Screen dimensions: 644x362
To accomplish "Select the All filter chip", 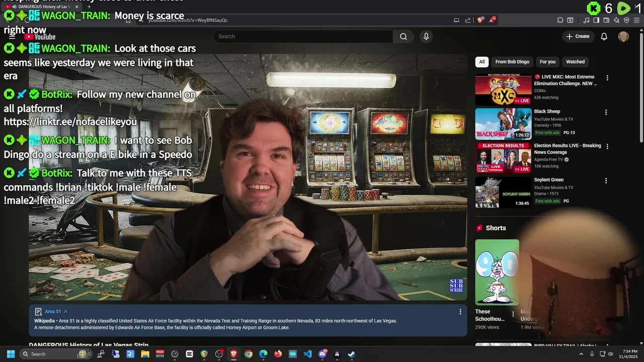I will click(x=482, y=62).
